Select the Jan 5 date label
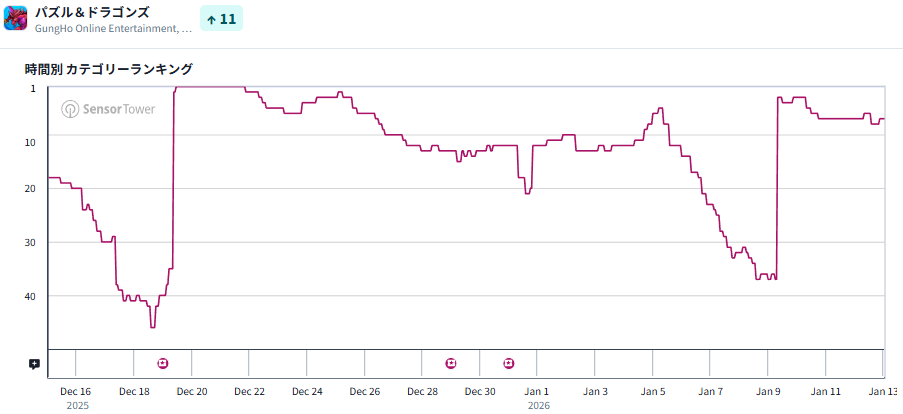This screenshot has height=414, width=903. [x=653, y=392]
